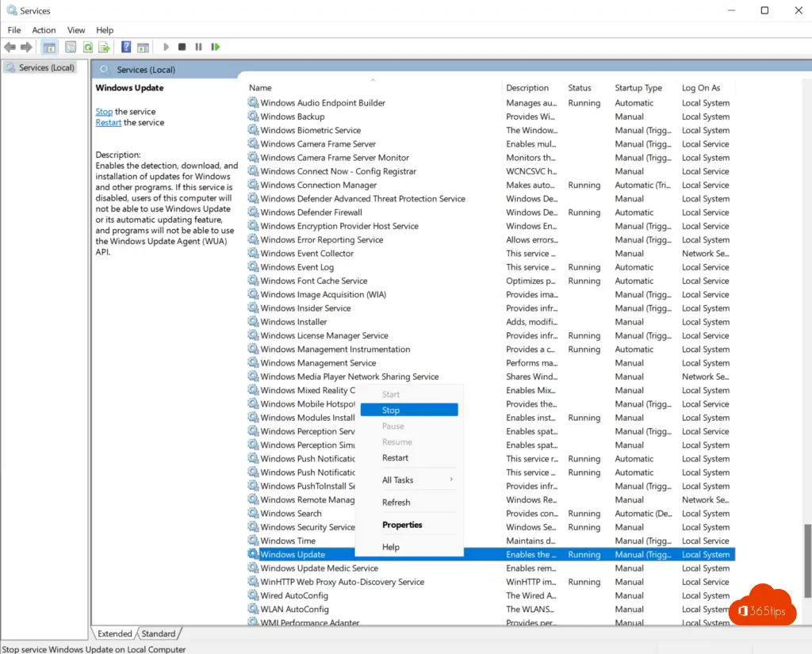Click the Windows Biometric Service gear icon
This screenshot has width=812, height=654.
point(253,129)
